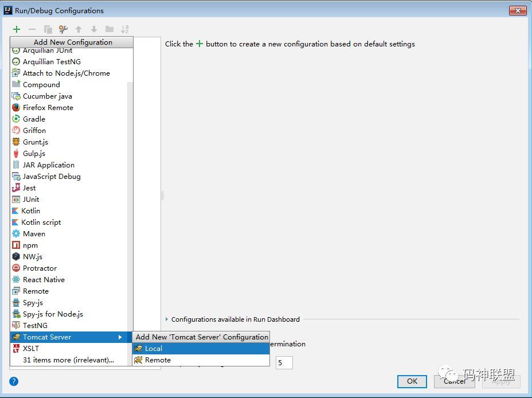532x398 pixels.
Task: Choose Grunt.js configuration
Action: point(69,142)
